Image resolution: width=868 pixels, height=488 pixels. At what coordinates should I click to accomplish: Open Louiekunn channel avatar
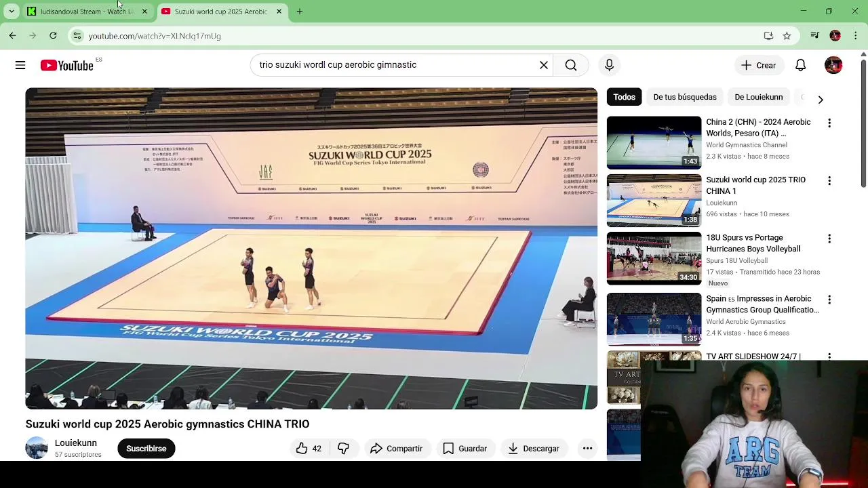37,448
